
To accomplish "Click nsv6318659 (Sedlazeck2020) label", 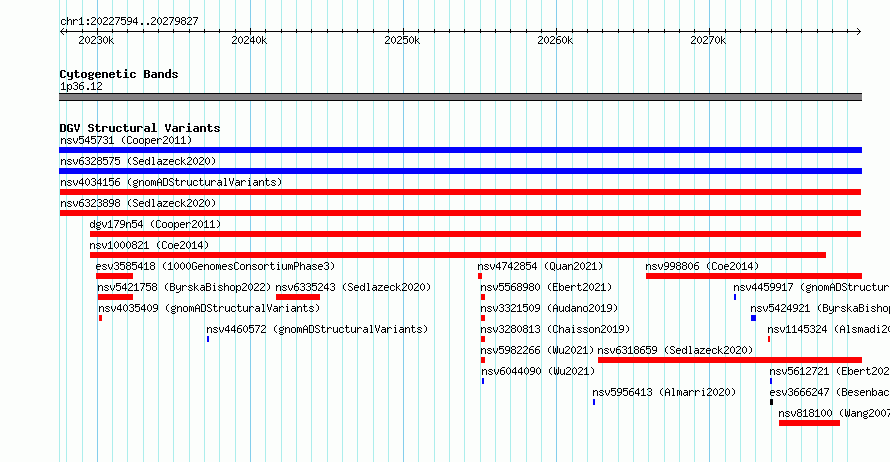I will pos(675,350).
